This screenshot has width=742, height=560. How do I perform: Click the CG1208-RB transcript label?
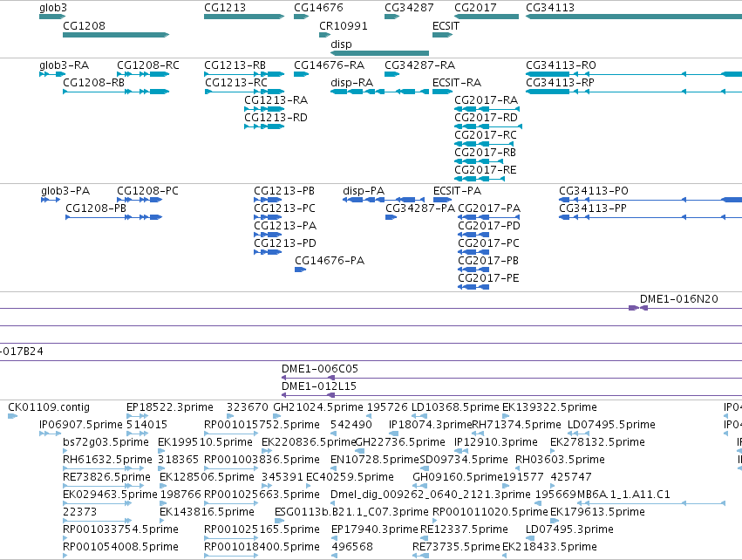(x=93, y=82)
